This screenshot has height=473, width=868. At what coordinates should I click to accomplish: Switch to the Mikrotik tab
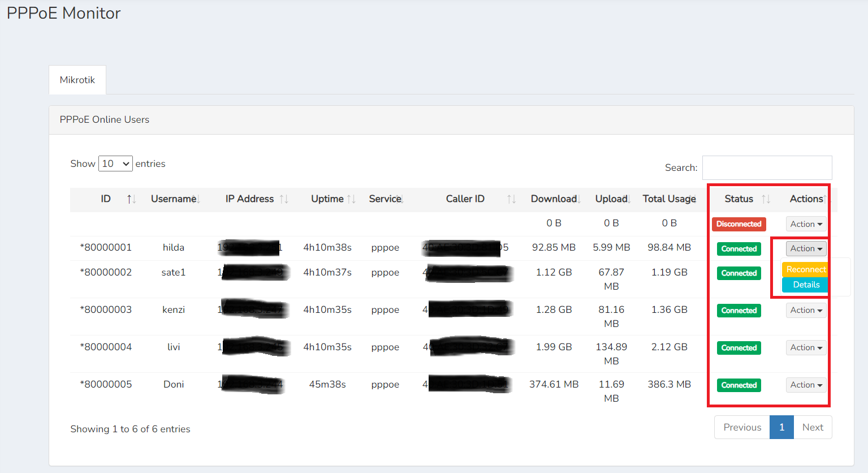77,80
